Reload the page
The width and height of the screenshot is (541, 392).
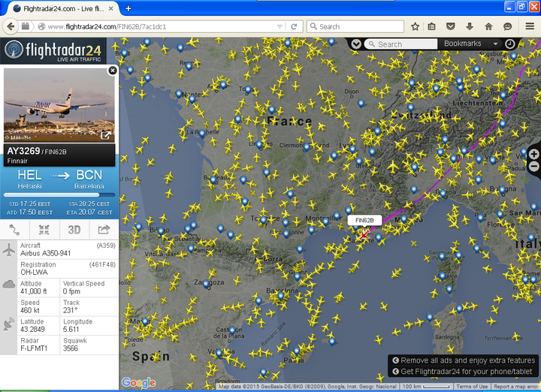(294, 26)
